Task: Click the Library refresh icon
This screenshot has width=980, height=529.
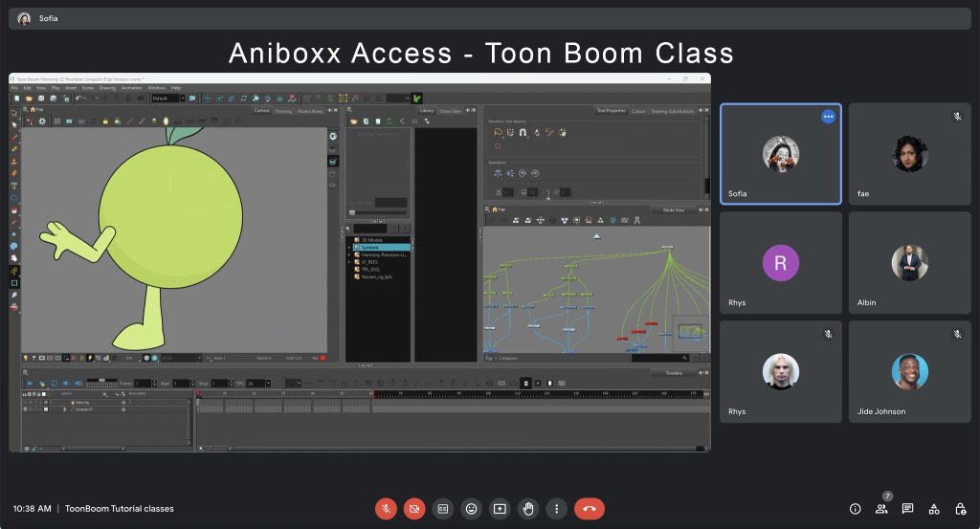Action: tap(390, 121)
